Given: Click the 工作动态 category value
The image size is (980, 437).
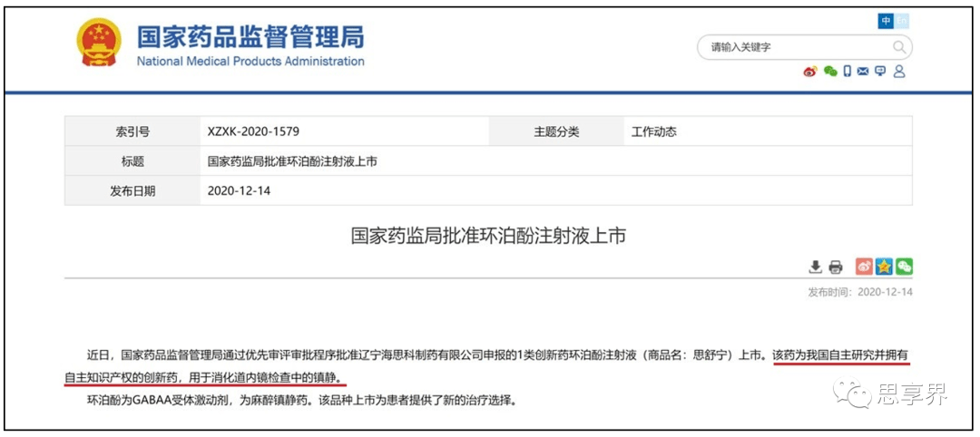Looking at the screenshot, I should 653,132.
